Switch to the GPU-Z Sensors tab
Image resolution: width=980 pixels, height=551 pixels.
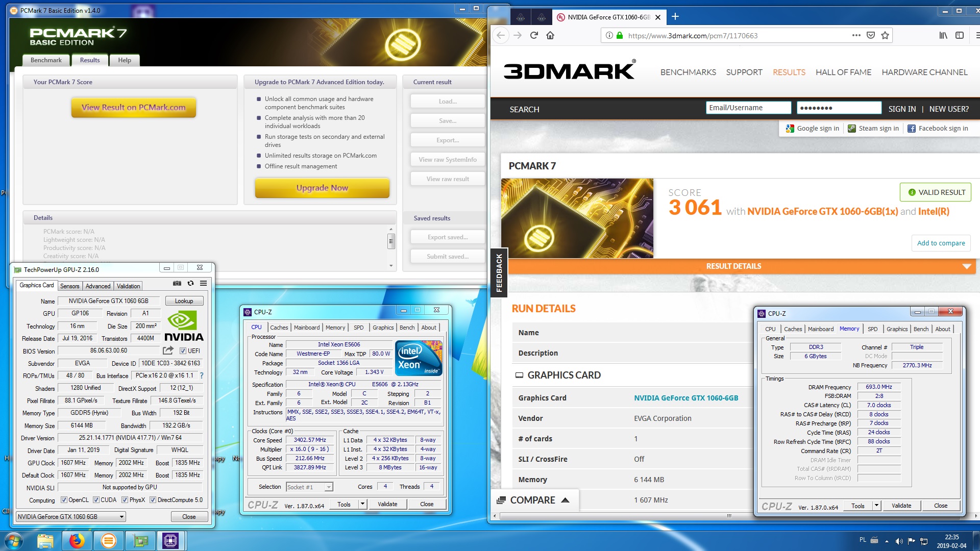point(70,286)
